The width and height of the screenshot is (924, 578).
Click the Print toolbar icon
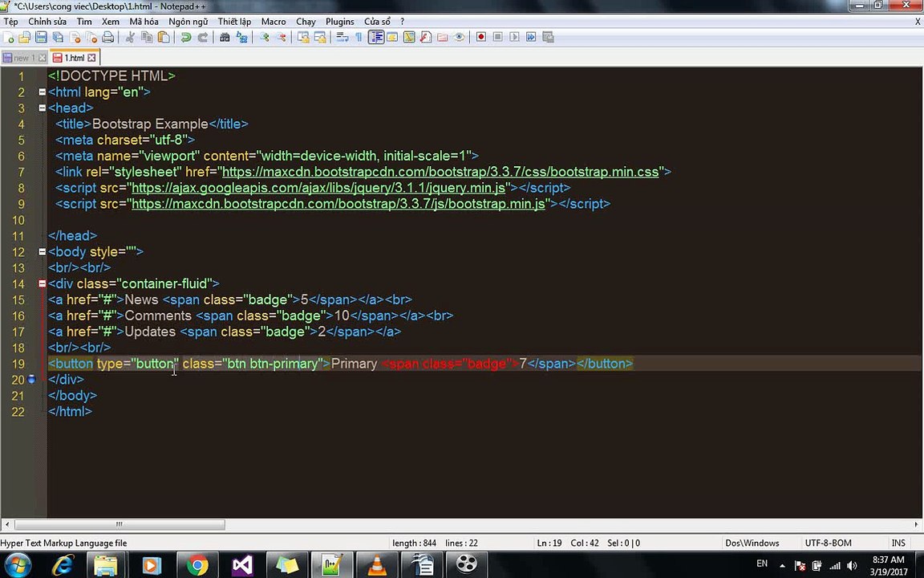tap(107, 37)
